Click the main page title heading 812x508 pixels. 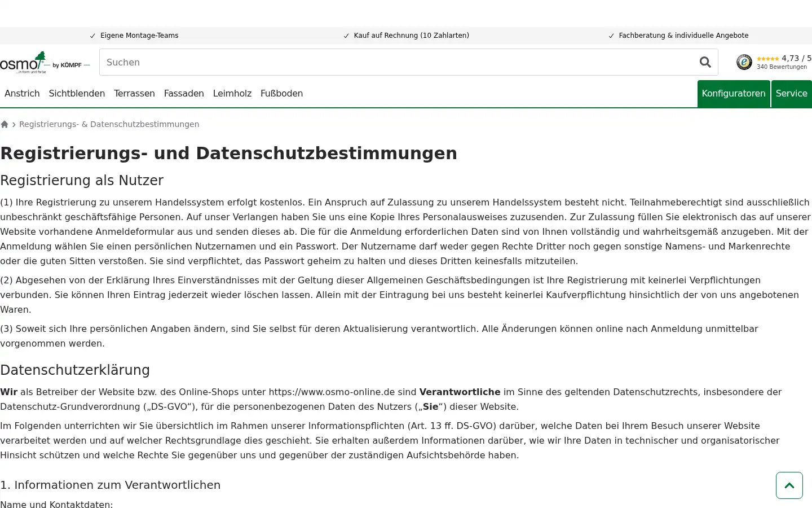point(228,154)
